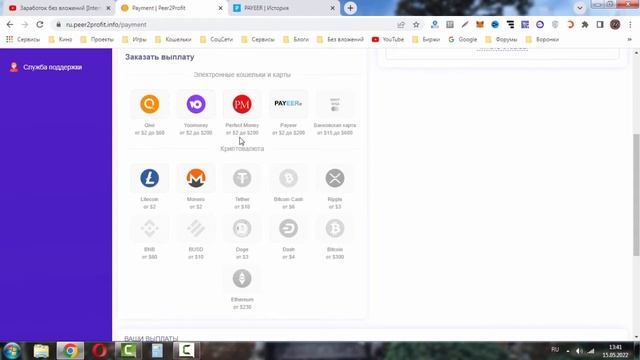This screenshot has width=640, height=360.
Task: Select the Yoomoney payout option
Action: pyautogui.click(x=196, y=104)
